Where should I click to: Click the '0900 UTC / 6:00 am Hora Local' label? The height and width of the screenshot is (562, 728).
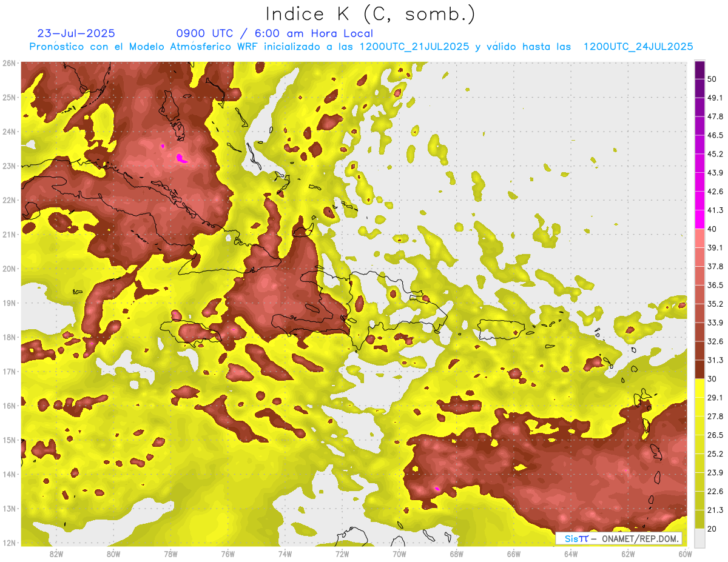pyautogui.click(x=275, y=34)
